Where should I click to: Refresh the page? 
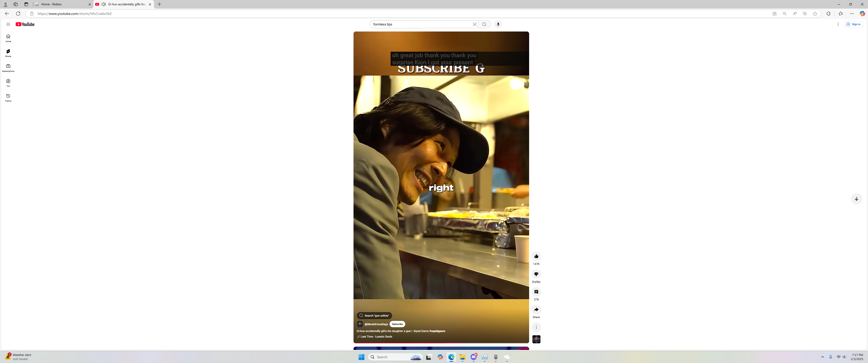tap(18, 13)
